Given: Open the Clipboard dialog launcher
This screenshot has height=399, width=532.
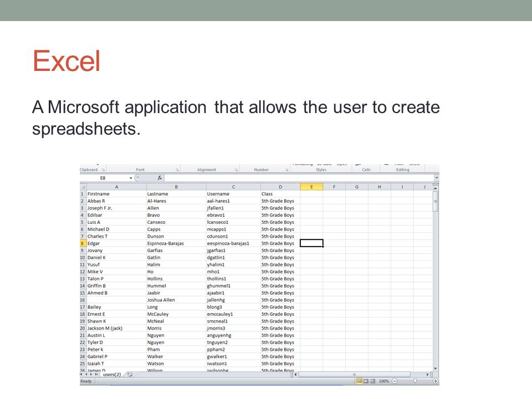Looking at the screenshot, I should pos(103,170).
